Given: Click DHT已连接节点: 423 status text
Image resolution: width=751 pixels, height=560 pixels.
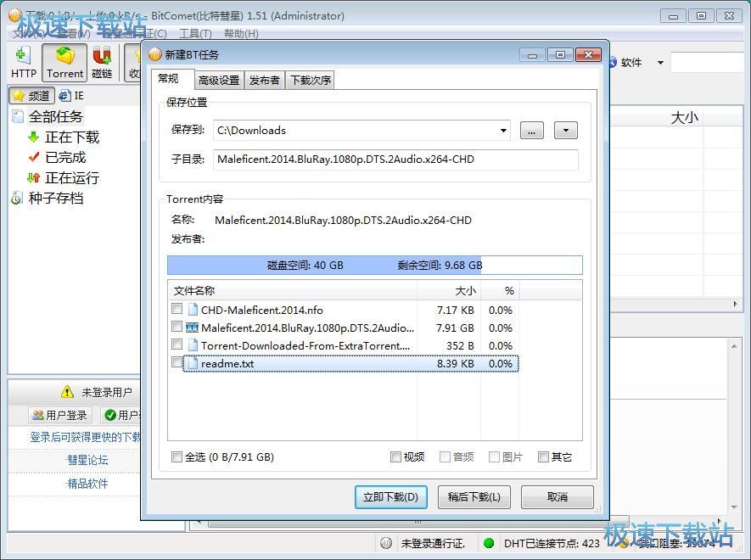Looking at the screenshot, I should [552, 543].
